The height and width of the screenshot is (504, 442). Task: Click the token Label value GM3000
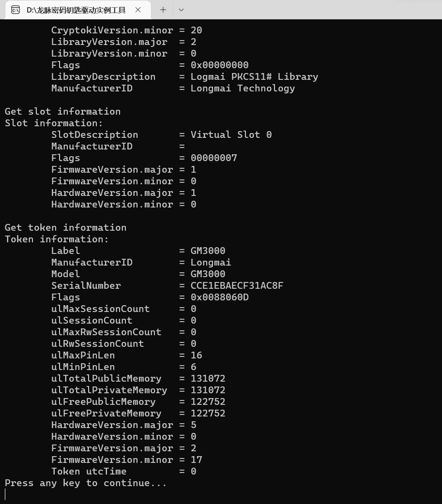208,251
